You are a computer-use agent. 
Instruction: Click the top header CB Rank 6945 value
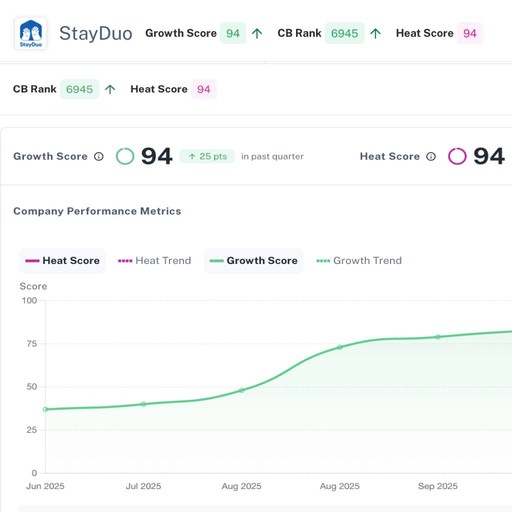pyautogui.click(x=345, y=33)
